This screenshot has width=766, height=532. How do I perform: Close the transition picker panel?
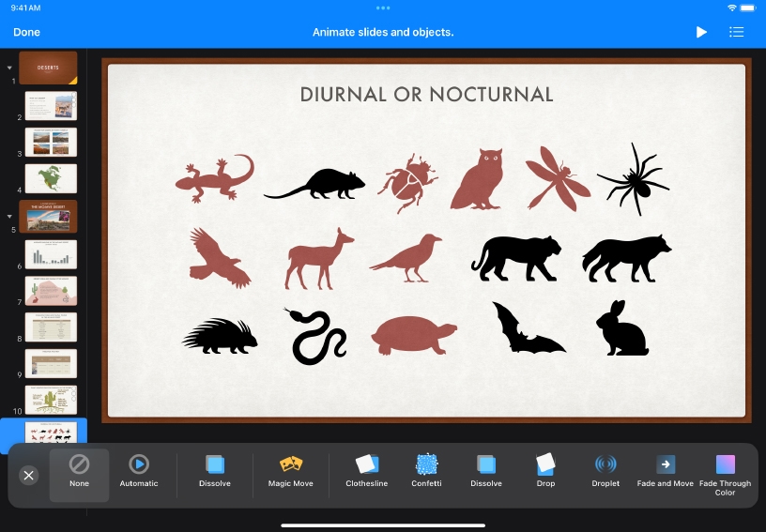28,476
